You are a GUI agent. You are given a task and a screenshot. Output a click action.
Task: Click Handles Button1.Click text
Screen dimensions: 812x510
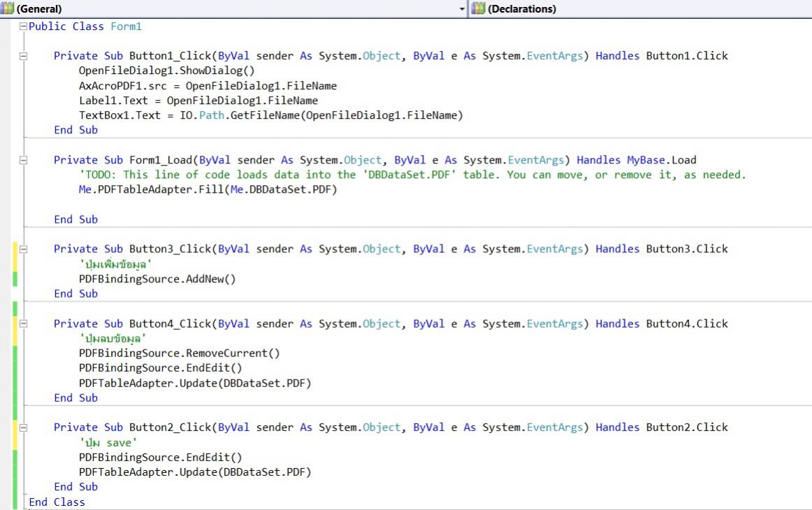click(662, 56)
